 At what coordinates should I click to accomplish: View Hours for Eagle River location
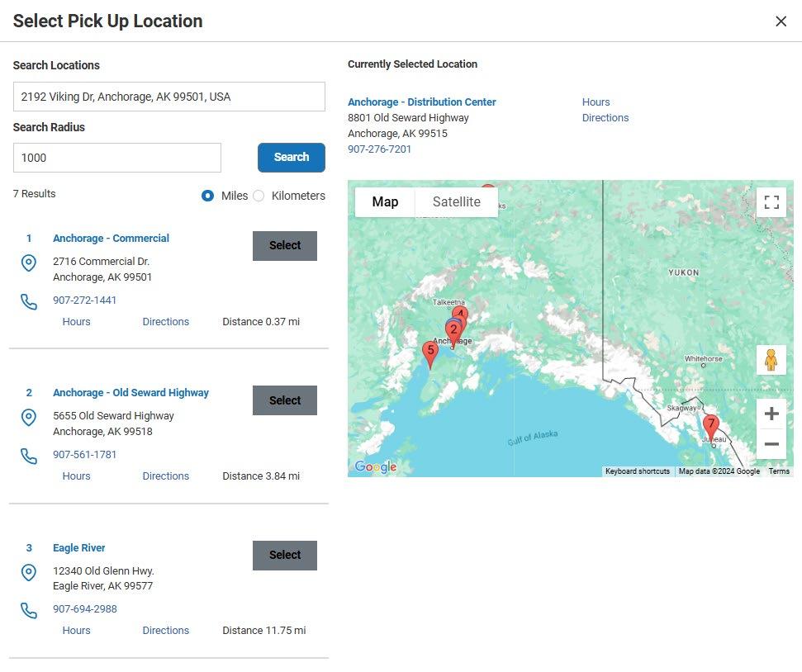coord(76,631)
